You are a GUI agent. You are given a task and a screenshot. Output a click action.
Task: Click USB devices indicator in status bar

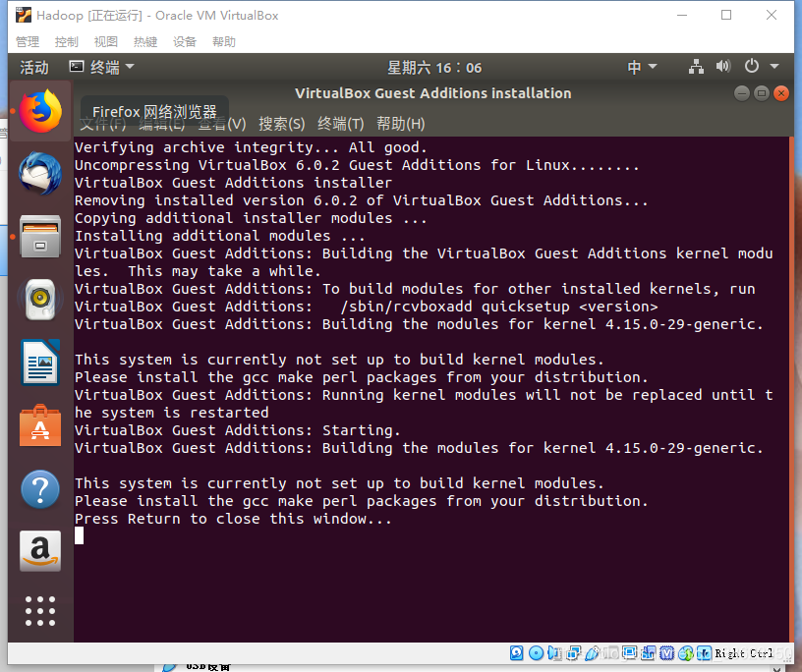click(x=592, y=653)
